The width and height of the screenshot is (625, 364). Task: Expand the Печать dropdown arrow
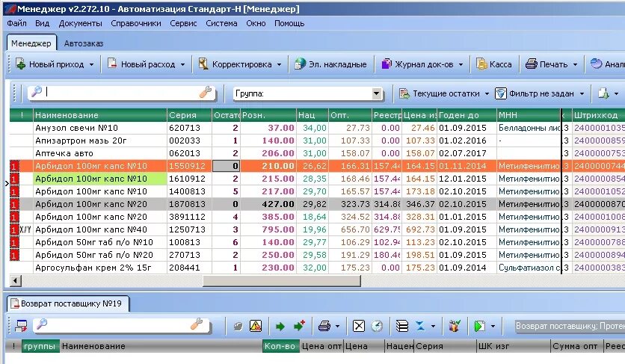tap(575, 64)
